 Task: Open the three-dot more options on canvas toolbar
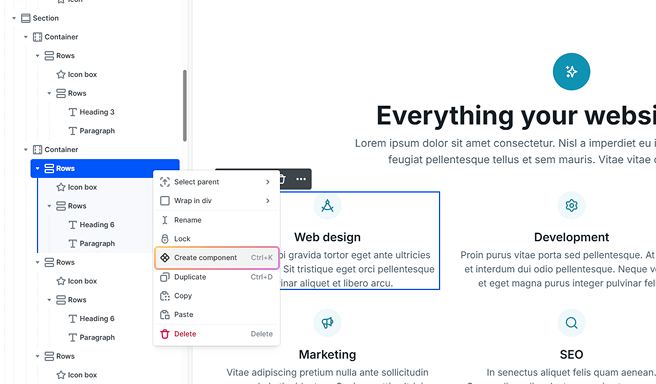coord(301,179)
